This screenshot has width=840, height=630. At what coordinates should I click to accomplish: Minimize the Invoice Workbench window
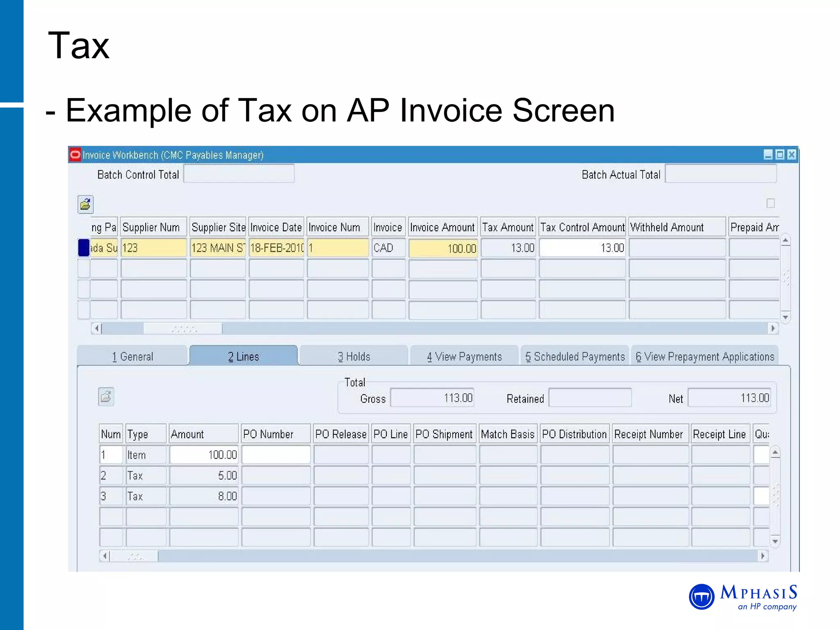[x=768, y=155]
